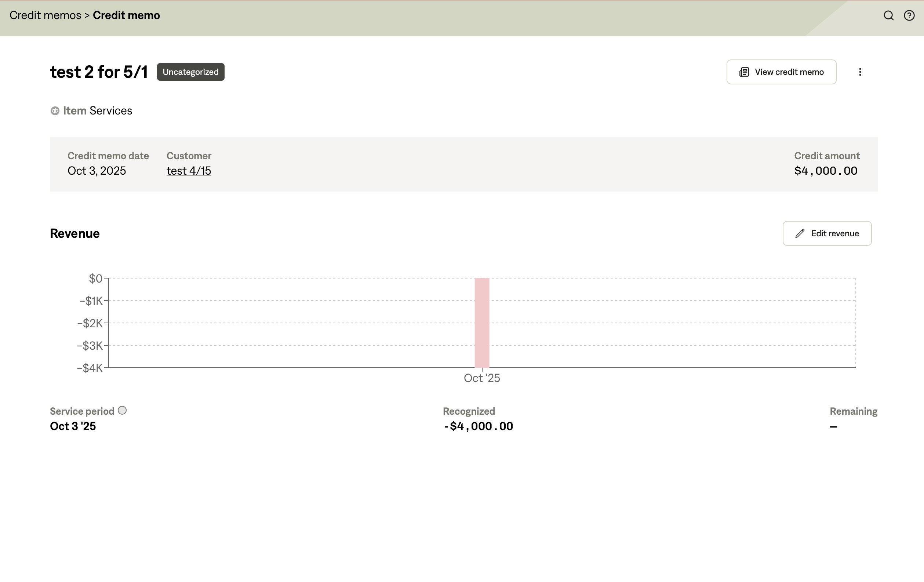Image resolution: width=924 pixels, height=582 pixels.
Task: Select the Credit memo breadcrumb entry
Action: point(126,15)
